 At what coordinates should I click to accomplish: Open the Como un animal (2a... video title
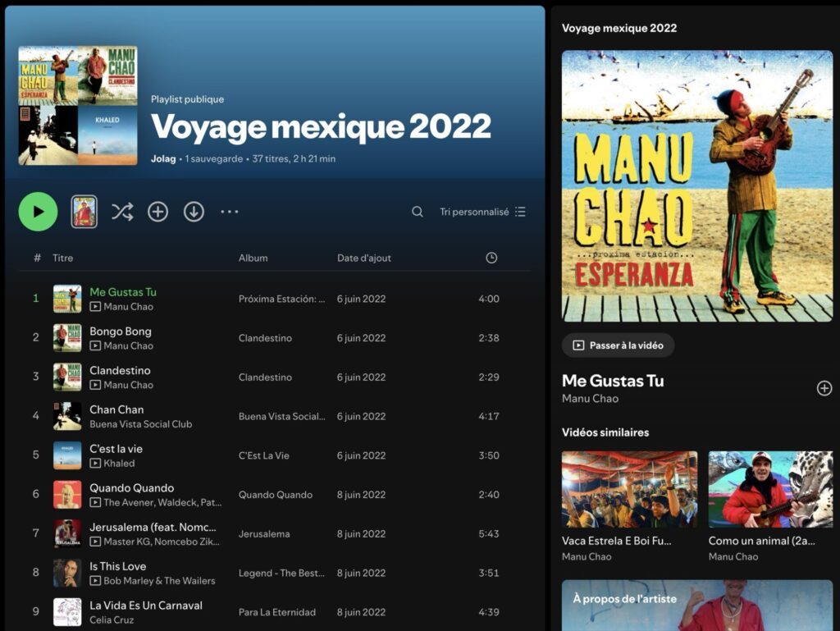point(762,541)
